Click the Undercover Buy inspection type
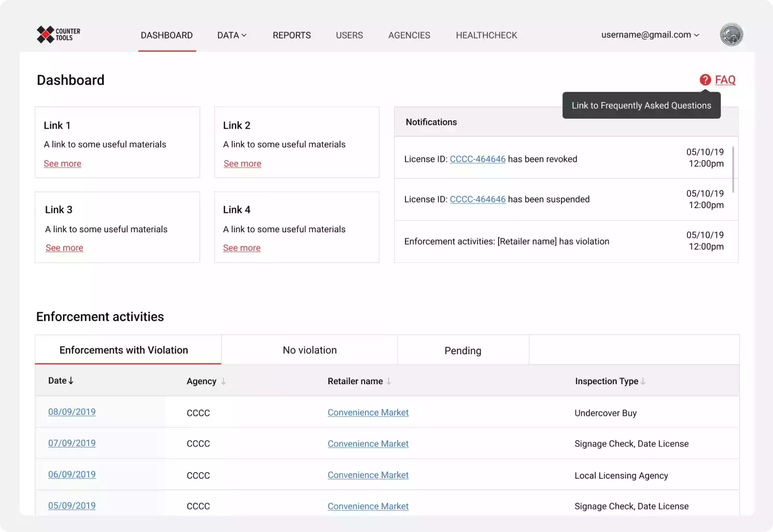 click(606, 413)
